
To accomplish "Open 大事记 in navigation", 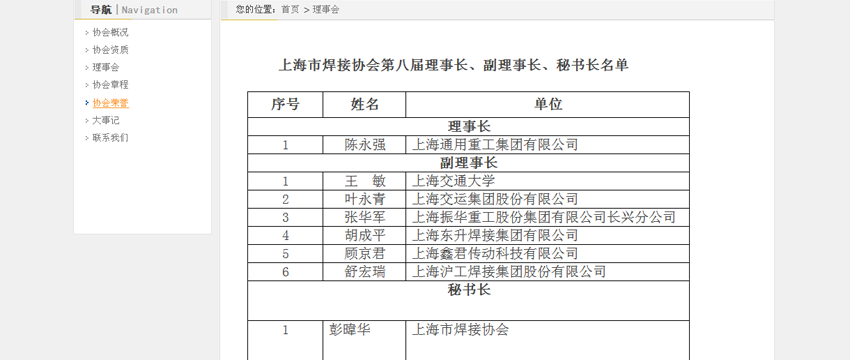I will coord(105,120).
